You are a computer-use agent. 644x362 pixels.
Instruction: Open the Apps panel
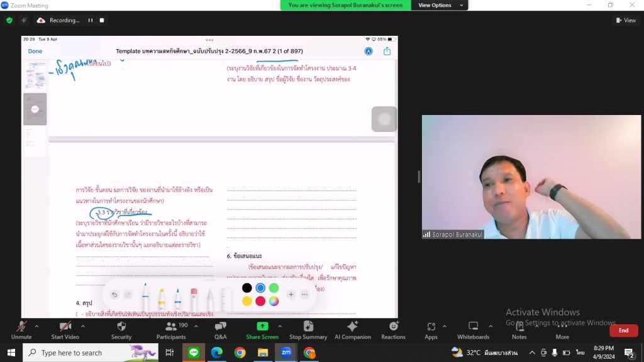point(431,331)
